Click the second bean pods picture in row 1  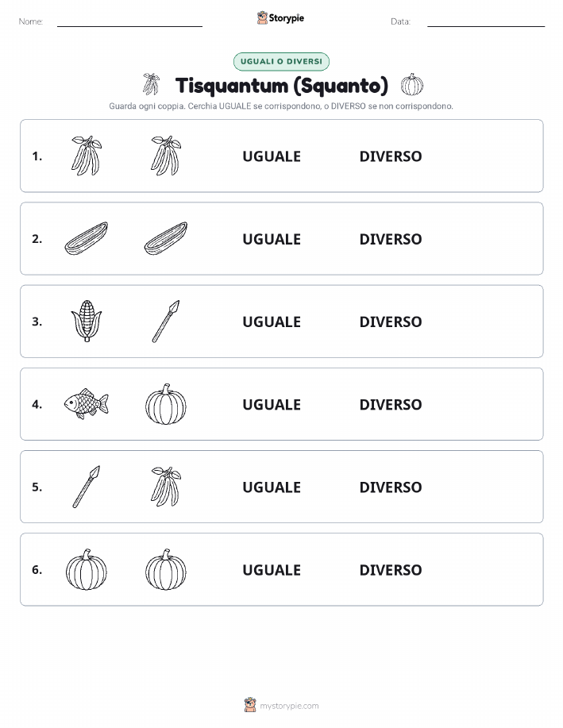(x=166, y=156)
